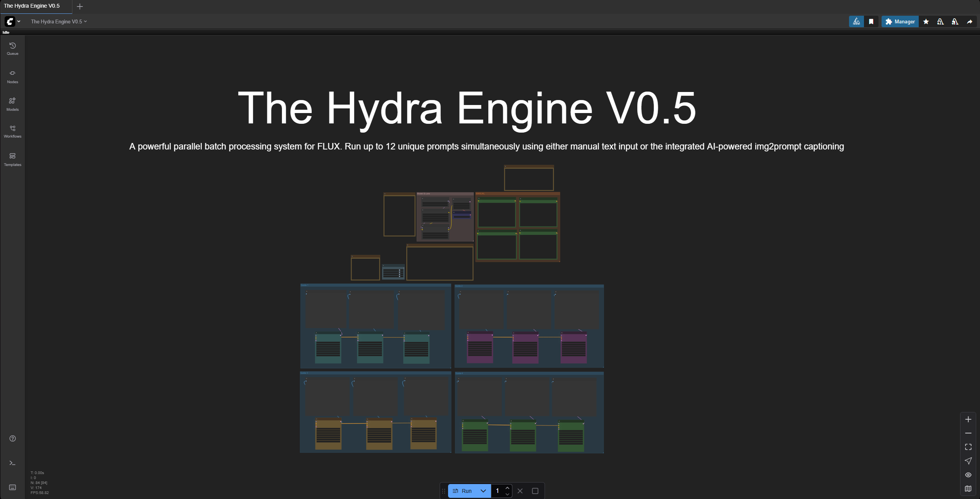Click the batch count field showing 1
This screenshot has height=499, width=980.
click(x=497, y=491)
